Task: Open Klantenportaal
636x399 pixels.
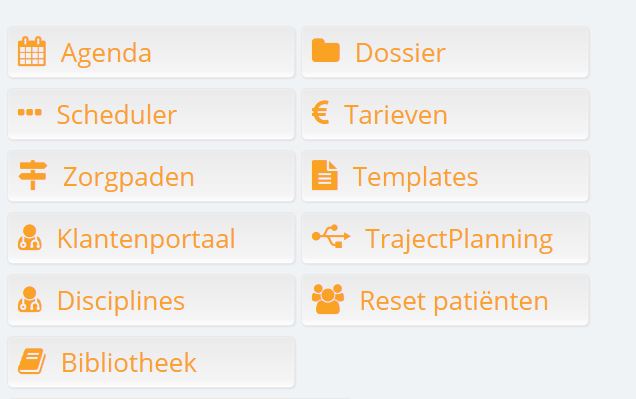Action: [x=151, y=238]
